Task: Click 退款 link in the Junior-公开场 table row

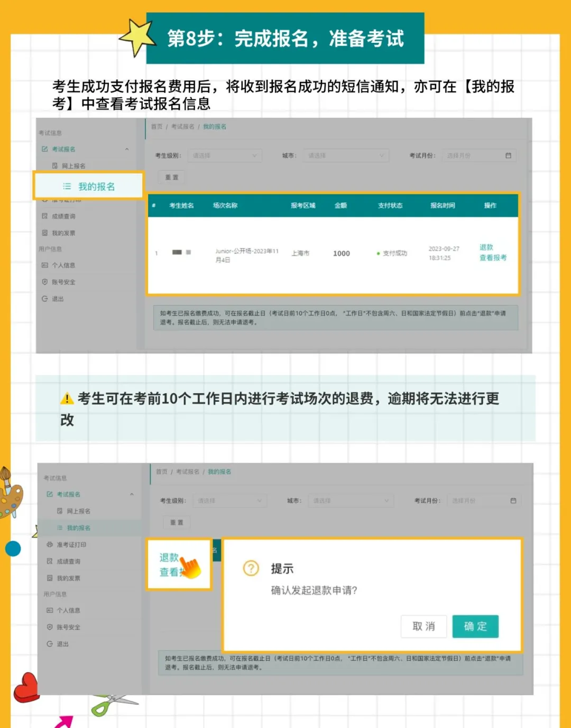Action: [486, 247]
